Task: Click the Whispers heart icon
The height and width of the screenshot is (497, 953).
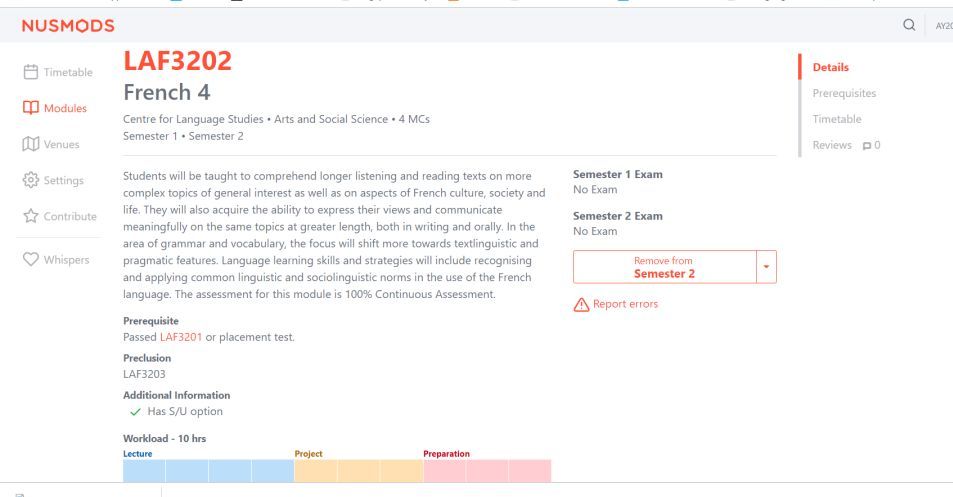Action: (x=30, y=260)
